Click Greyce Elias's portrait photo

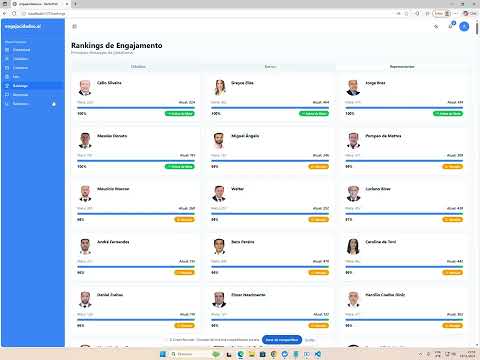[x=219, y=87]
